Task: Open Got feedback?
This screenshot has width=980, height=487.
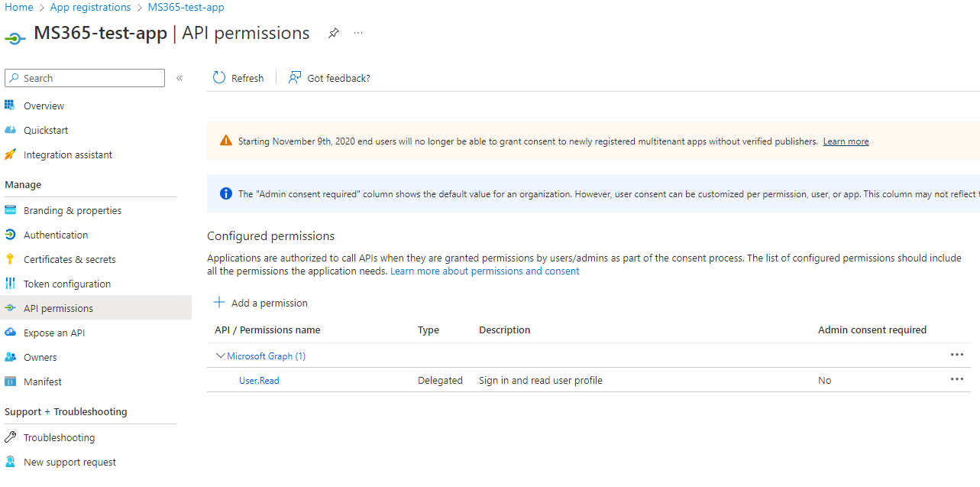Action: pyautogui.click(x=329, y=78)
